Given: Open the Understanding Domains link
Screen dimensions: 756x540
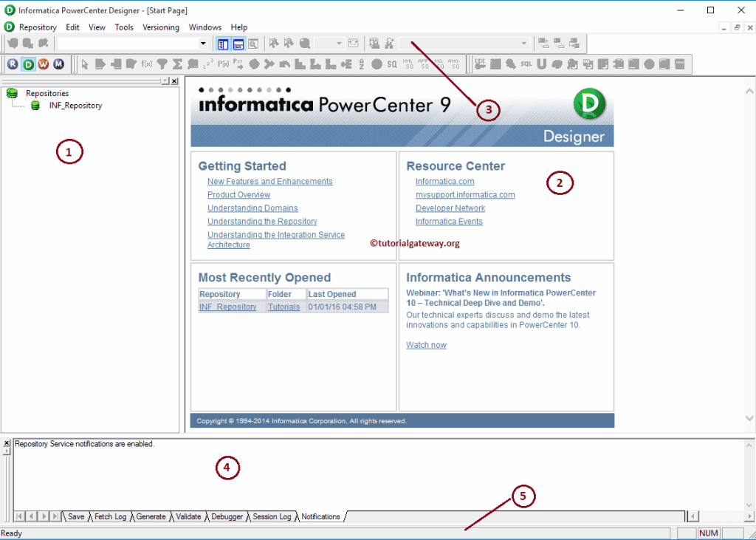Looking at the screenshot, I should [x=252, y=208].
